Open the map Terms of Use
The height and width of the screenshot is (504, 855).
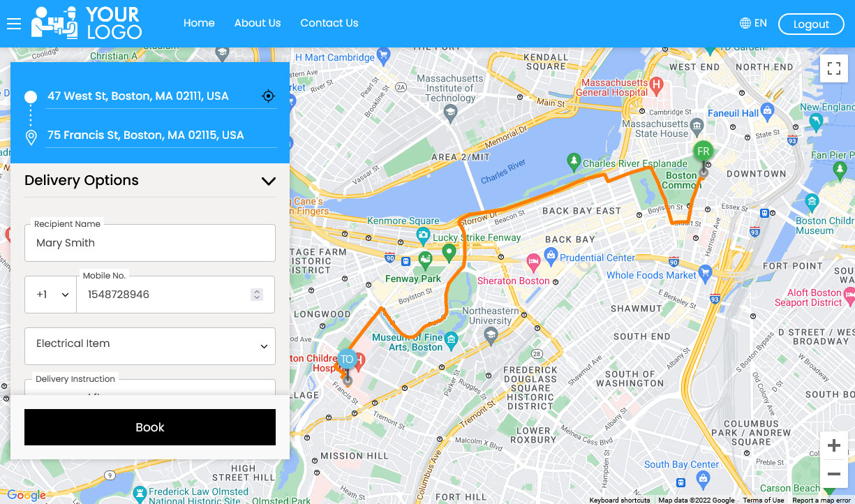[763, 500]
